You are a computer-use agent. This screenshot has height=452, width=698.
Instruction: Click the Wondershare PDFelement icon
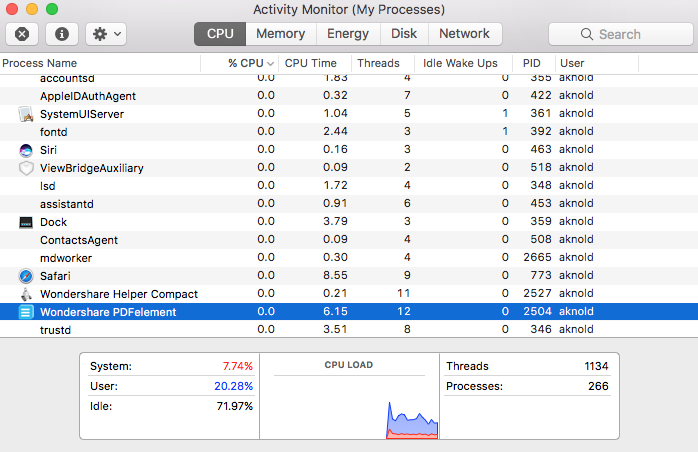pos(26,312)
